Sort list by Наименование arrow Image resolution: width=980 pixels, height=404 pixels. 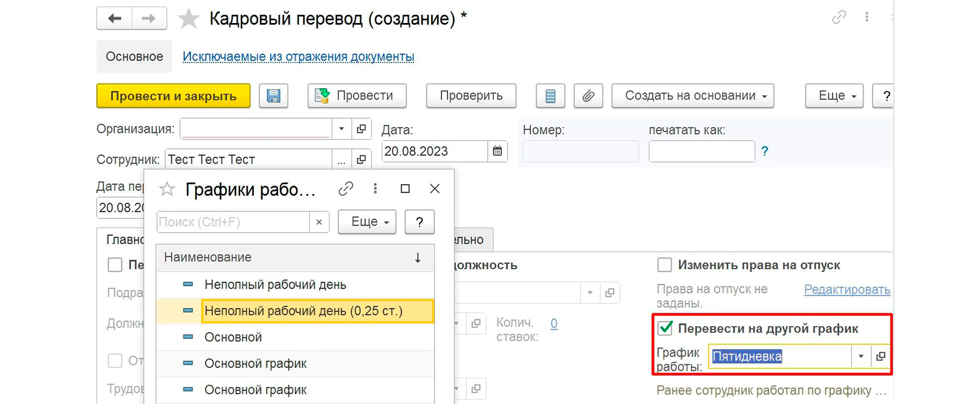[417, 257]
